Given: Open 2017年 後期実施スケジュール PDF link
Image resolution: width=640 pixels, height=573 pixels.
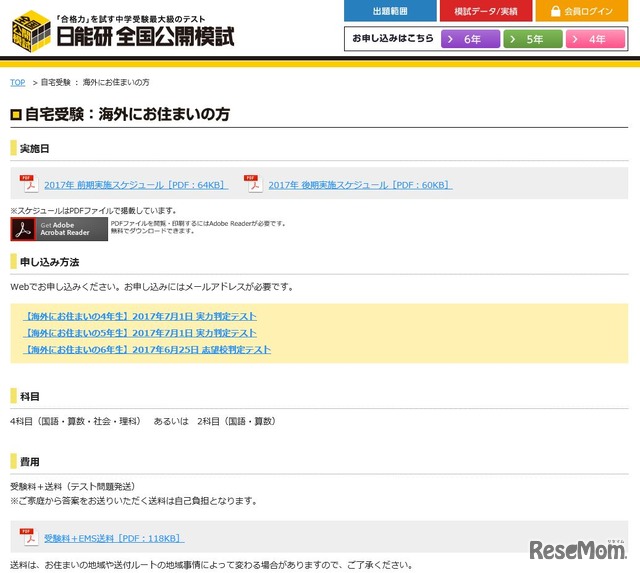Looking at the screenshot, I should click(360, 185).
